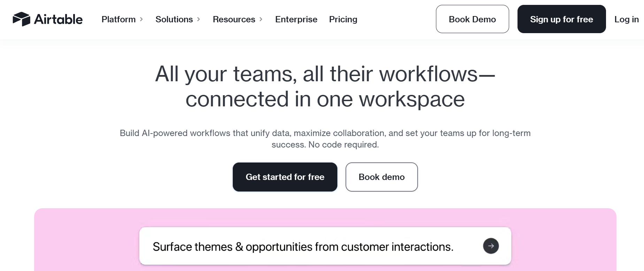Viewport: 644px width, 271px height.
Task: Expand the chevron next to Platform
Action: 141,19
